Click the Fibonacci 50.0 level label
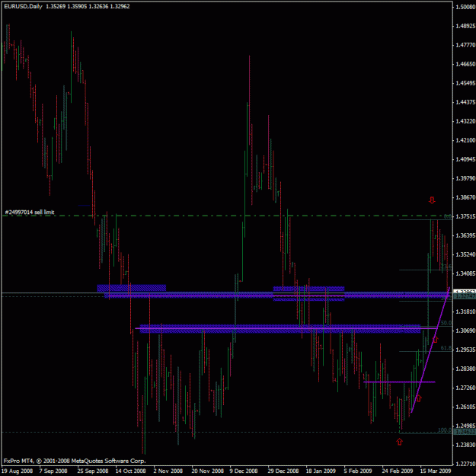This screenshot has height=476, width=476. (446, 323)
